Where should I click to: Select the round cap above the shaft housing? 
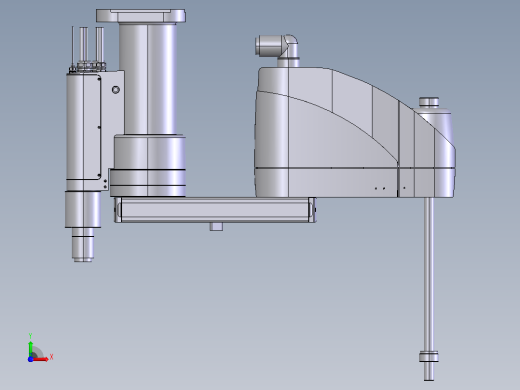tap(429, 102)
